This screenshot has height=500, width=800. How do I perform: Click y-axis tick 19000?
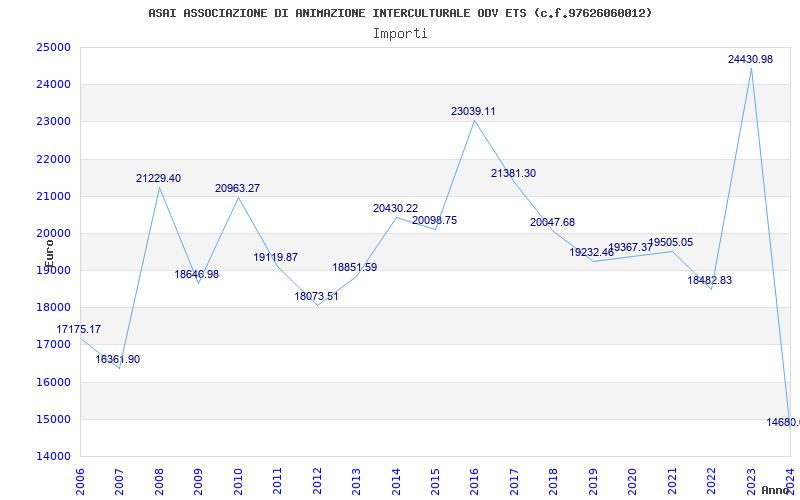[53, 270]
